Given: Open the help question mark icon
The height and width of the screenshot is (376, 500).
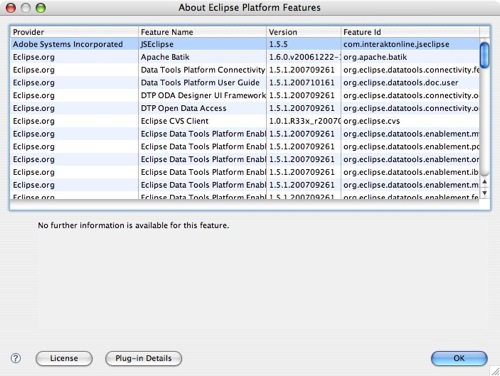Looking at the screenshot, I should (x=16, y=358).
